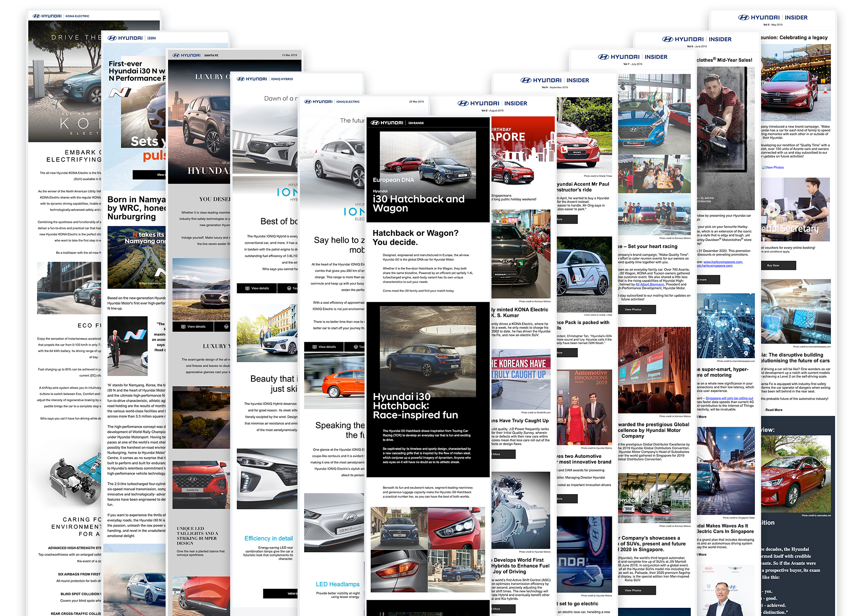Open the in-car digital dashboard image

[x=796, y=312]
